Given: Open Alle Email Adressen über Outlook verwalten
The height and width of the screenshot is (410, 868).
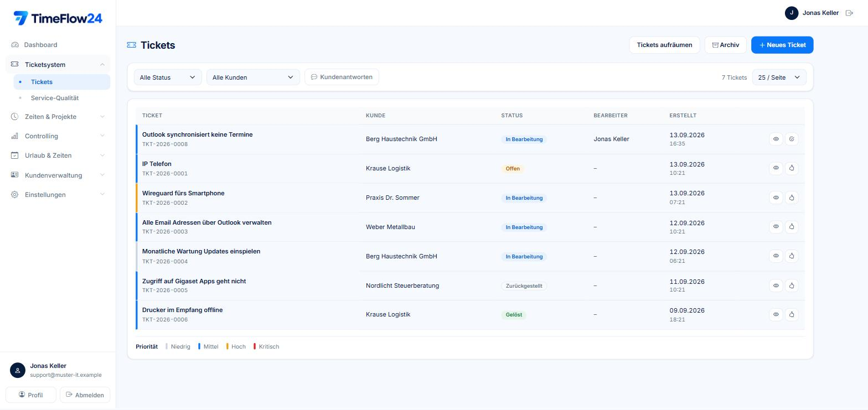Looking at the screenshot, I should tap(207, 222).
